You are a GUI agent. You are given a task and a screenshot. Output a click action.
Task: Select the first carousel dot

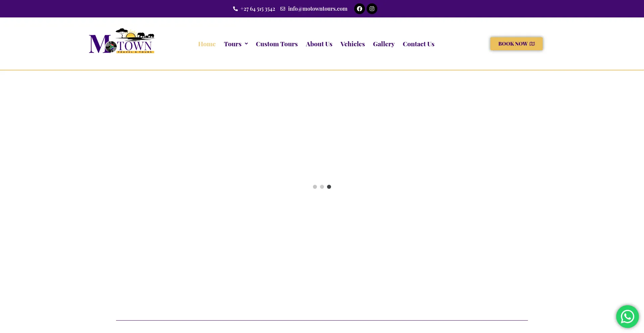[315, 187]
